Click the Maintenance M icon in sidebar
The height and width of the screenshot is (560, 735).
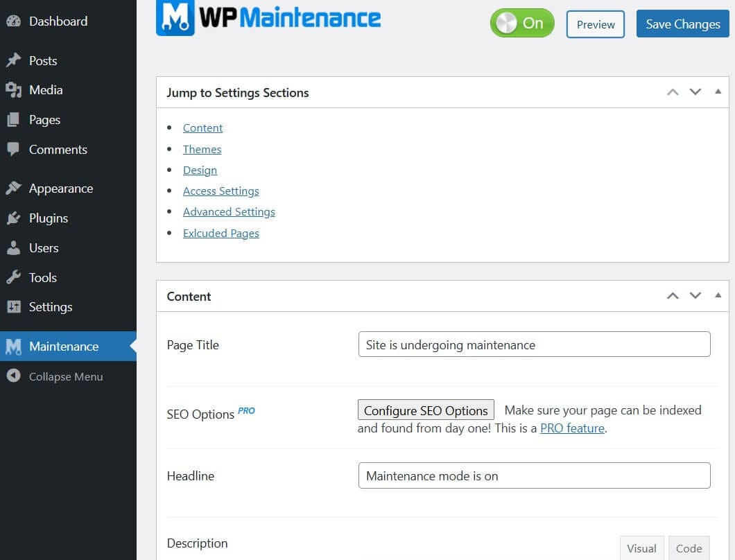click(14, 347)
